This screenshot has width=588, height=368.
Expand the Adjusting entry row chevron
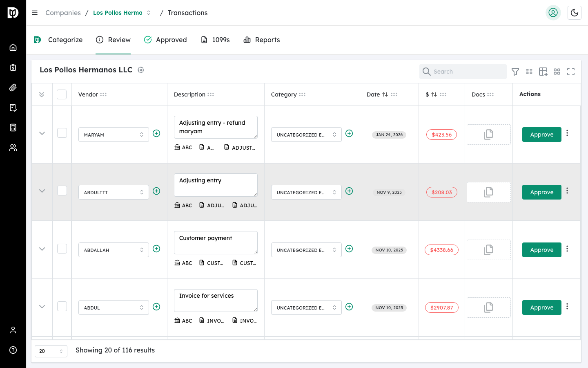tap(42, 191)
